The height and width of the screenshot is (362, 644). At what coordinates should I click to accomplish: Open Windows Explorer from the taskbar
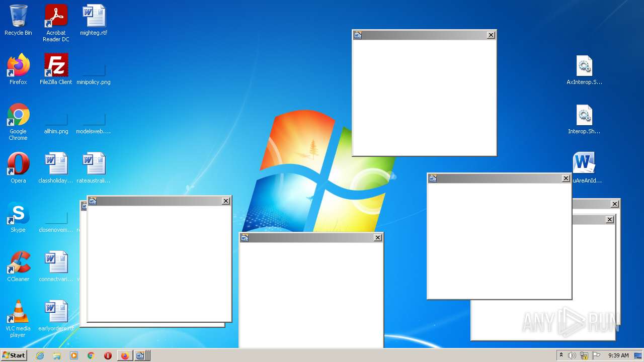57,355
